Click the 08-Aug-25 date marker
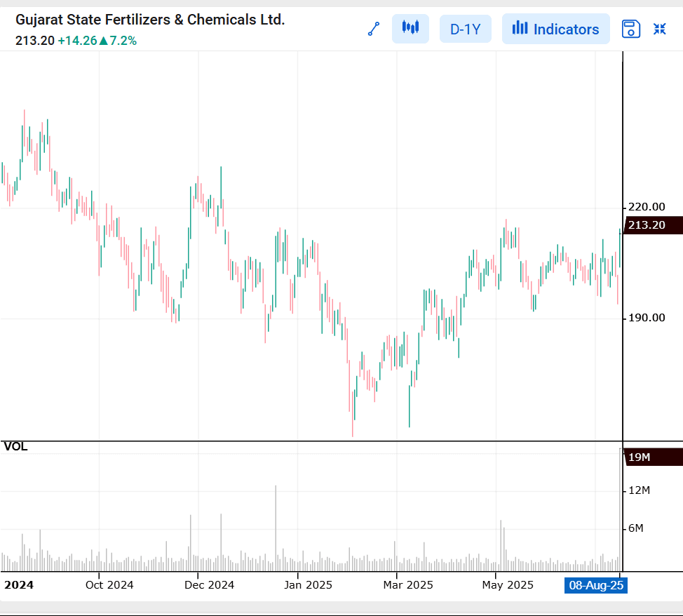The image size is (683, 616). 596,585
